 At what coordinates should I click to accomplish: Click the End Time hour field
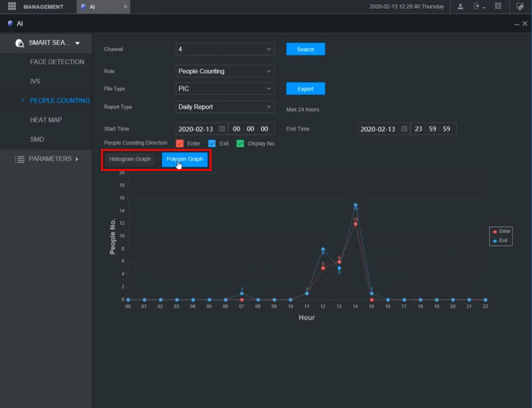418,129
